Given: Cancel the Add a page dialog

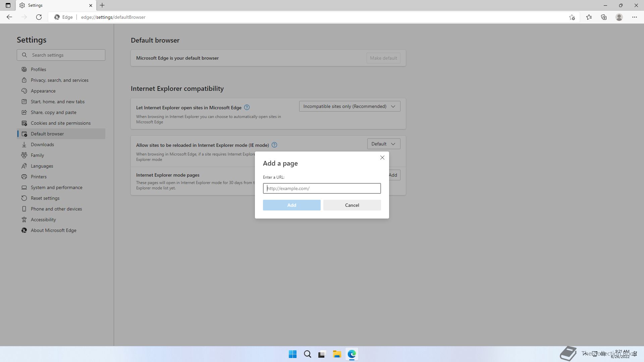Looking at the screenshot, I should coord(352,205).
